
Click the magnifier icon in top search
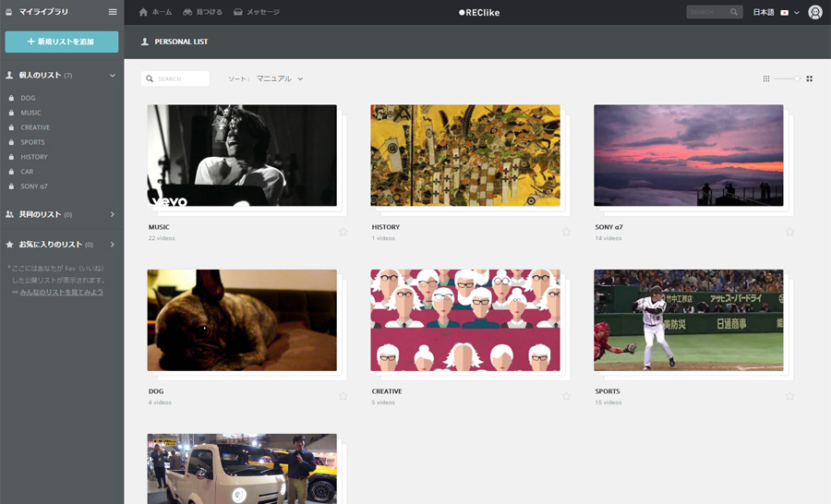(733, 12)
